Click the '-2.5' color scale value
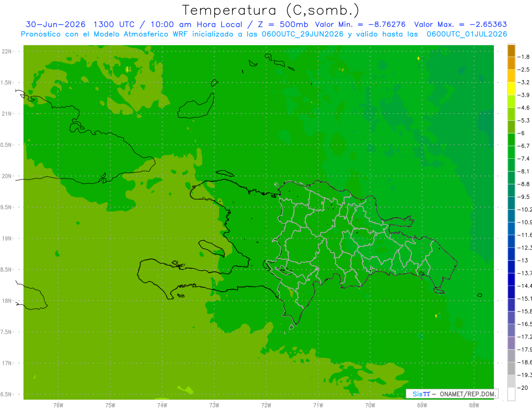This screenshot has height=411, width=532. point(524,70)
